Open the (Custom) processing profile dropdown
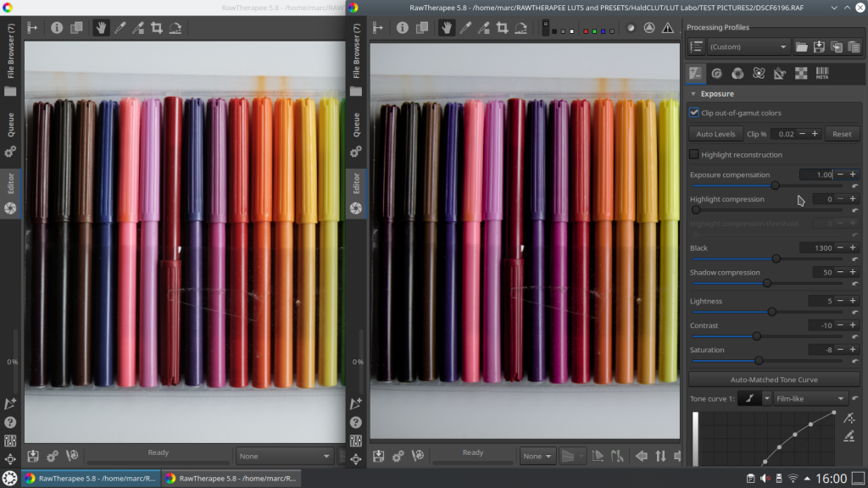 tap(748, 47)
